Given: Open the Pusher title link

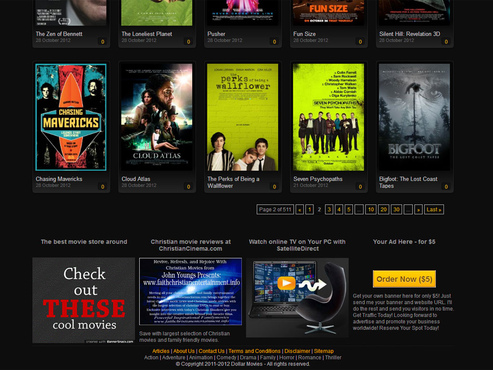Looking at the screenshot, I should coord(216,34).
